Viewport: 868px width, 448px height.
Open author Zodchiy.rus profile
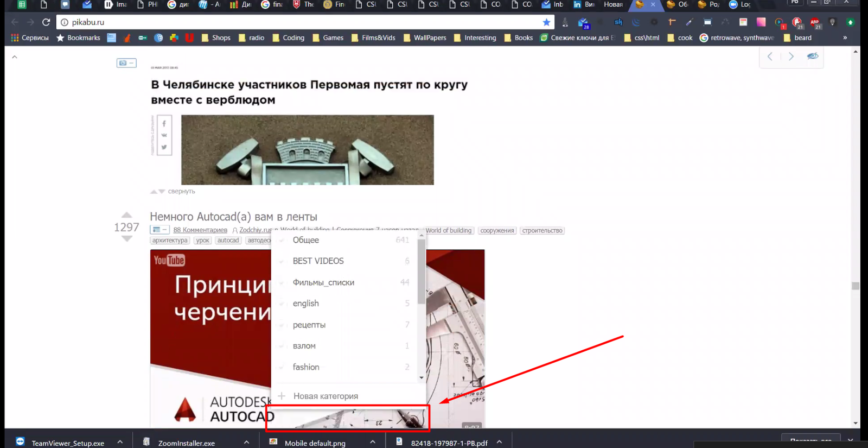pyautogui.click(x=256, y=230)
